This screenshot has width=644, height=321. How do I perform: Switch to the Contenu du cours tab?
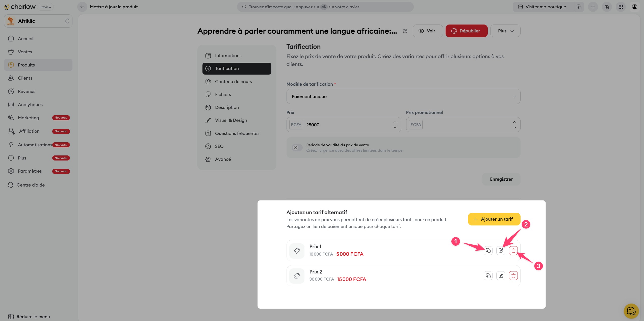coord(233,82)
